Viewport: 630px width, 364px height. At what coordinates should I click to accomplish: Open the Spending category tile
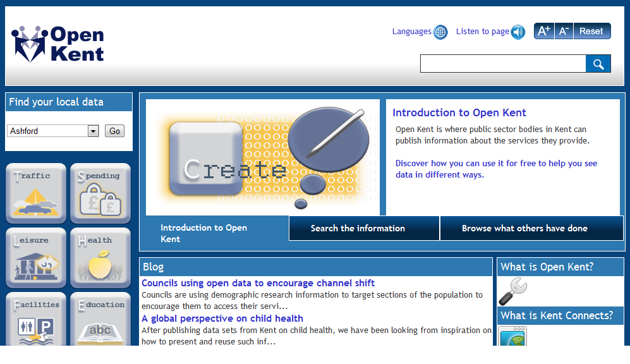100,193
